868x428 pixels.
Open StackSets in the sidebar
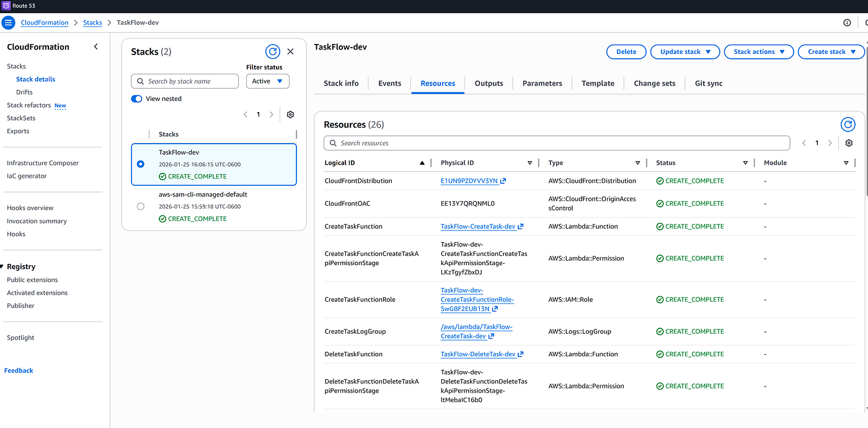coord(21,118)
